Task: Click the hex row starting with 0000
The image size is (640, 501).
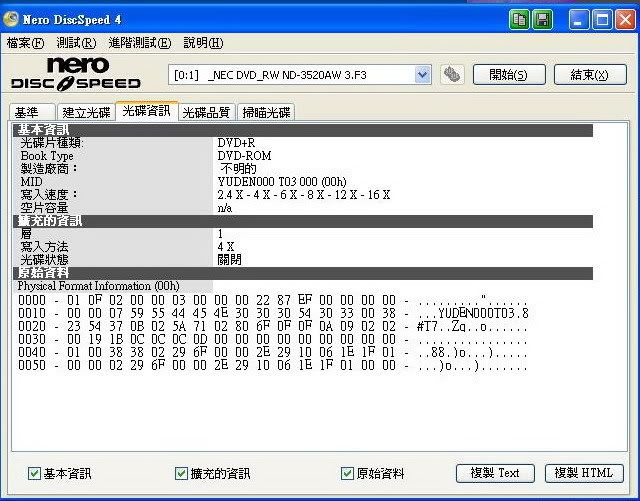Action: (273, 301)
